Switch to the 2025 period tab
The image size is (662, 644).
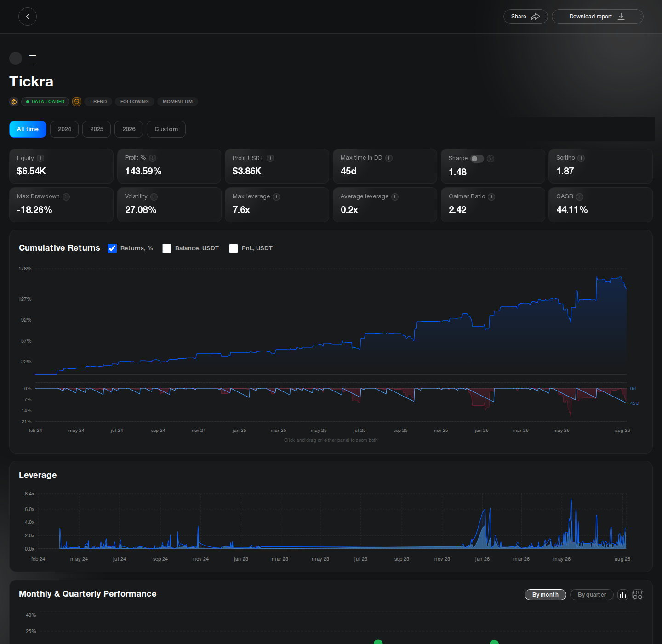(97, 129)
